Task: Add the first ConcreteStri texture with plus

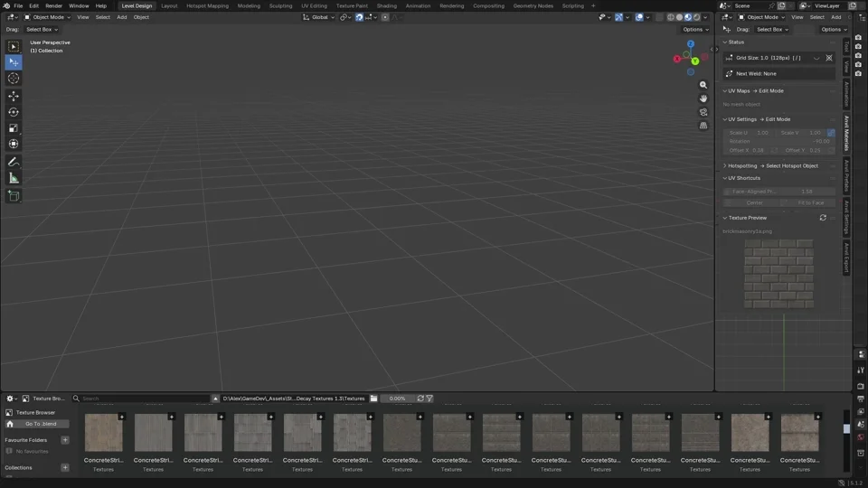Action: coord(121,417)
